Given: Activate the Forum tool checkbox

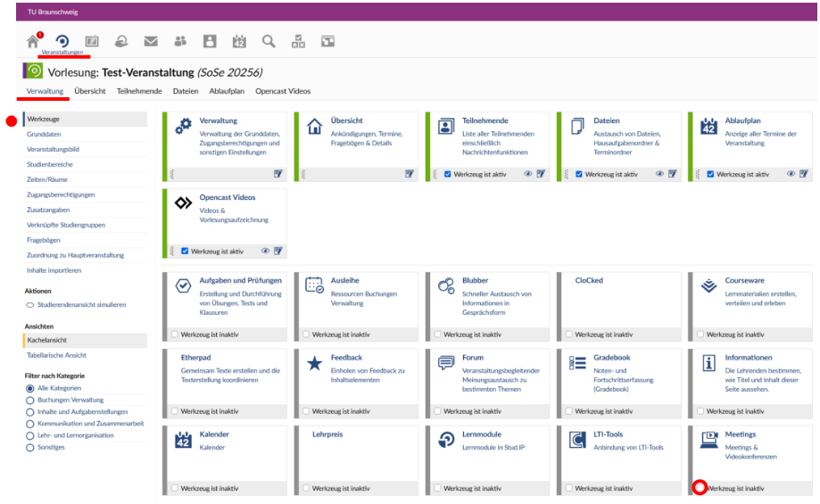Looking at the screenshot, I should pyautogui.click(x=437, y=411).
